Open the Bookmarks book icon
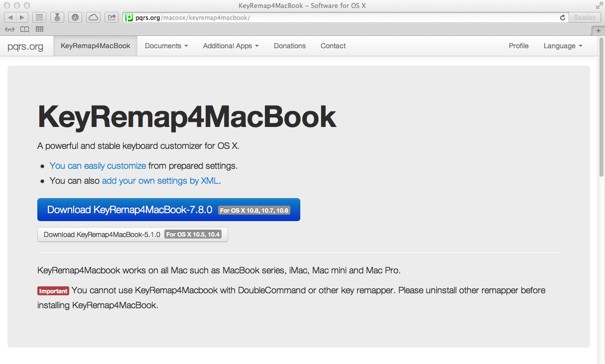605x364 pixels. coord(24,29)
